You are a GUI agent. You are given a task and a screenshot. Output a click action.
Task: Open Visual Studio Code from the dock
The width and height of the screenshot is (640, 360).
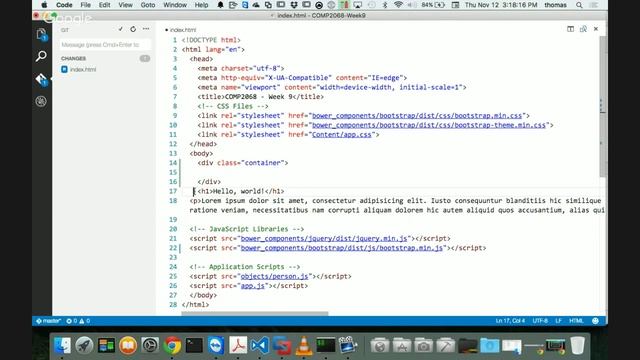click(260, 345)
